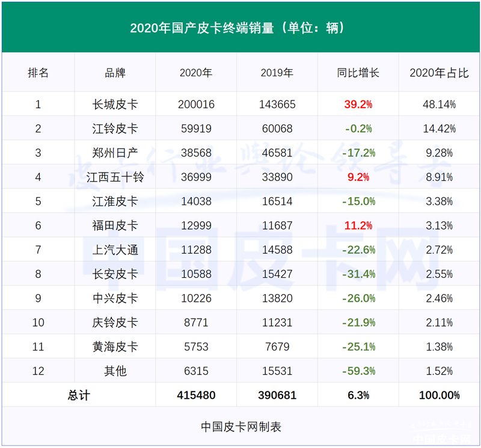
Task: Select the value 10226
Action: click(196, 298)
